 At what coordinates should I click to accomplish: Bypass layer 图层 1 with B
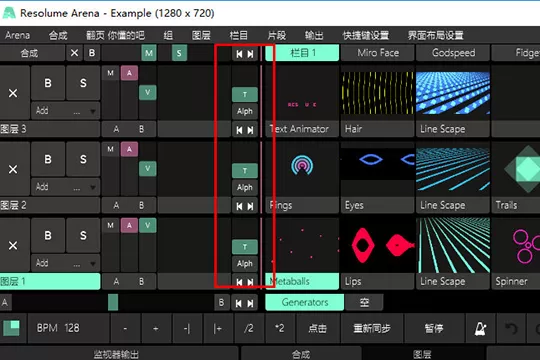(48, 235)
